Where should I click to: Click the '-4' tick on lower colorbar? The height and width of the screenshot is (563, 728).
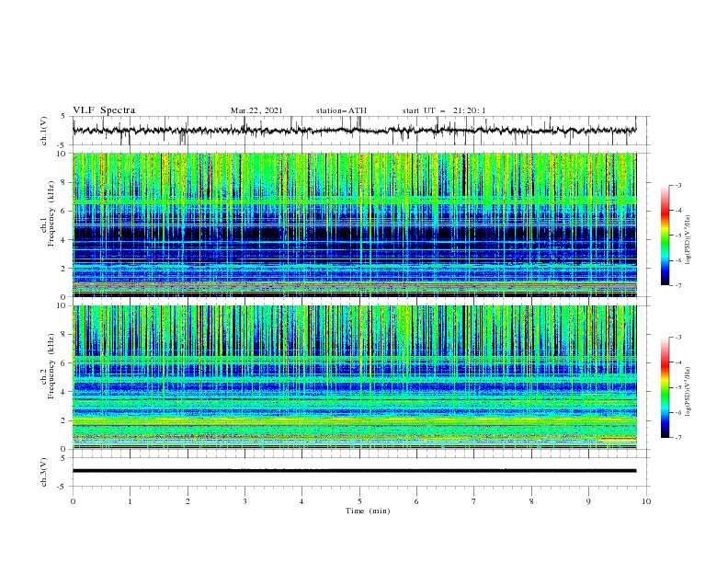[678, 362]
